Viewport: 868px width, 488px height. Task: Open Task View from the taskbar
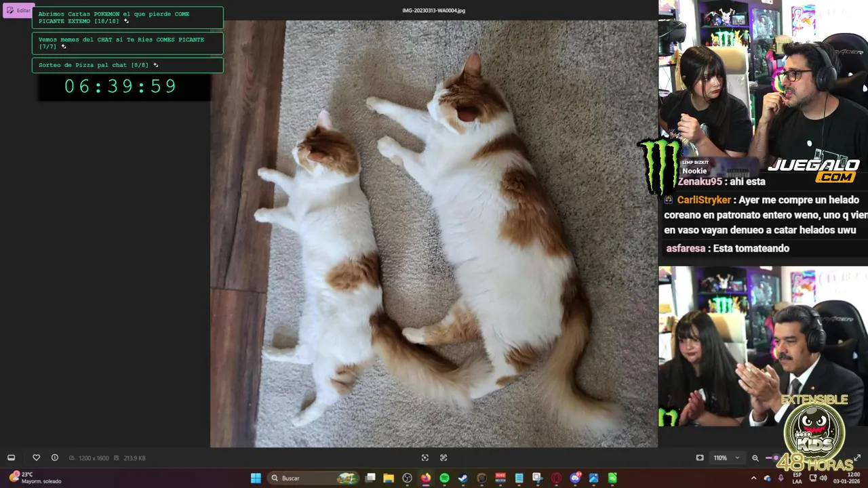(370, 478)
